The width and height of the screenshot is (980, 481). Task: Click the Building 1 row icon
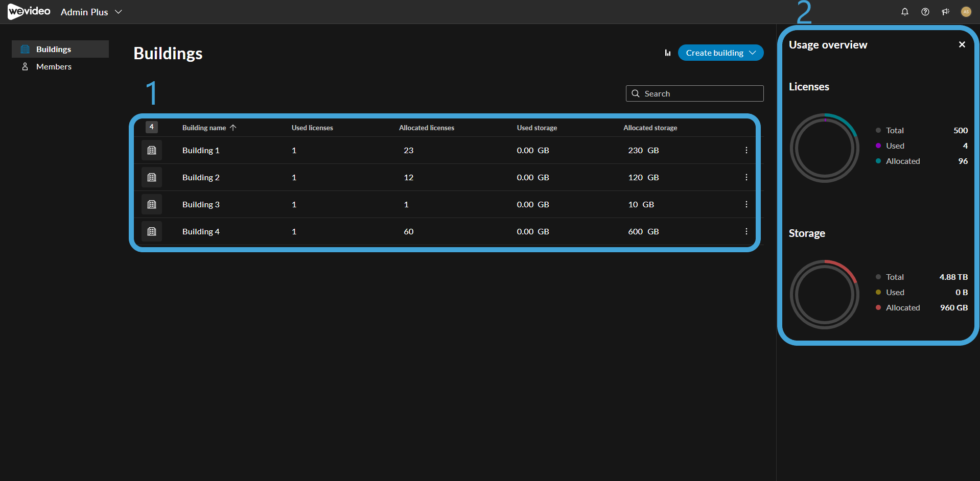click(x=152, y=150)
